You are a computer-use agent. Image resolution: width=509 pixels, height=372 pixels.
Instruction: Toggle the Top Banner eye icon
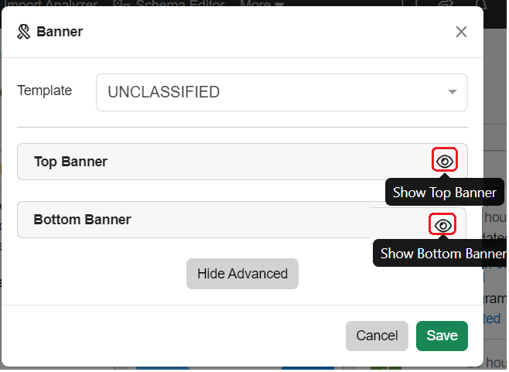point(444,161)
